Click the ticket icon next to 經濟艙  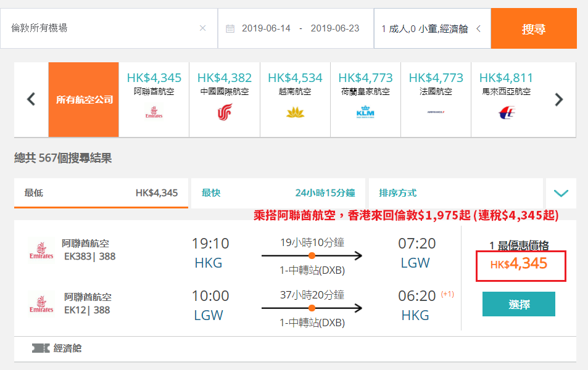click(x=41, y=348)
